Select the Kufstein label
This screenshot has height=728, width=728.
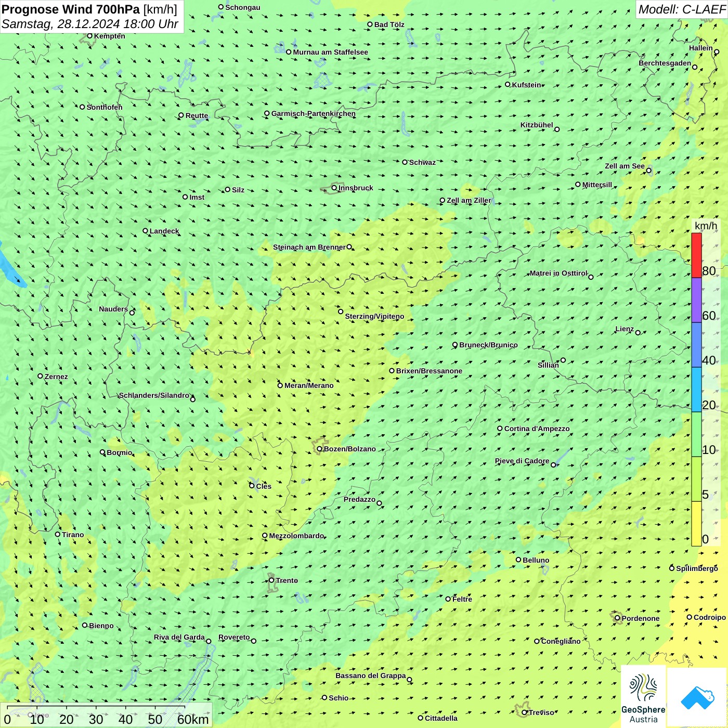coord(527,85)
